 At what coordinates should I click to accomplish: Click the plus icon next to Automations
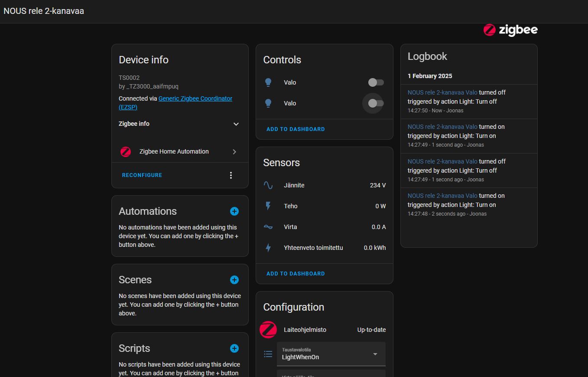pyautogui.click(x=234, y=211)
